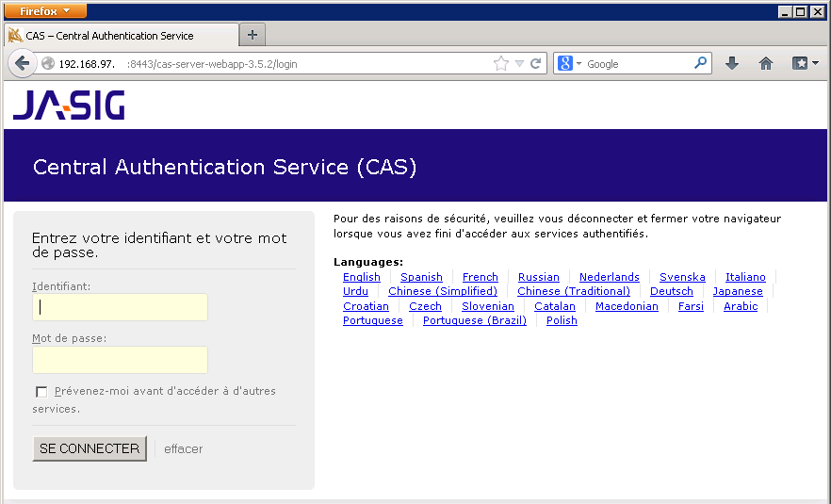This screenshot has height=504, width=831.
Task: Switch language to Polish
Action: click(562, 320)
